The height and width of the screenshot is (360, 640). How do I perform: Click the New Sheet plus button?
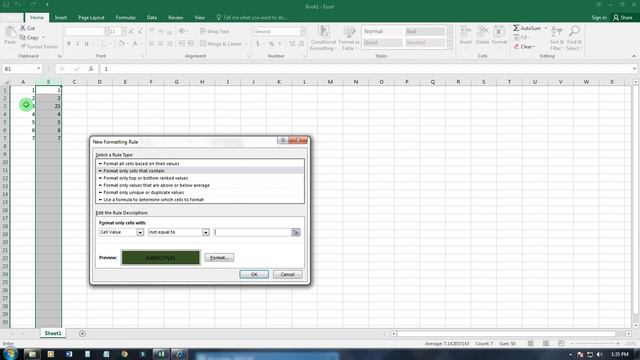pyautogui.click(x=82, y=333)
